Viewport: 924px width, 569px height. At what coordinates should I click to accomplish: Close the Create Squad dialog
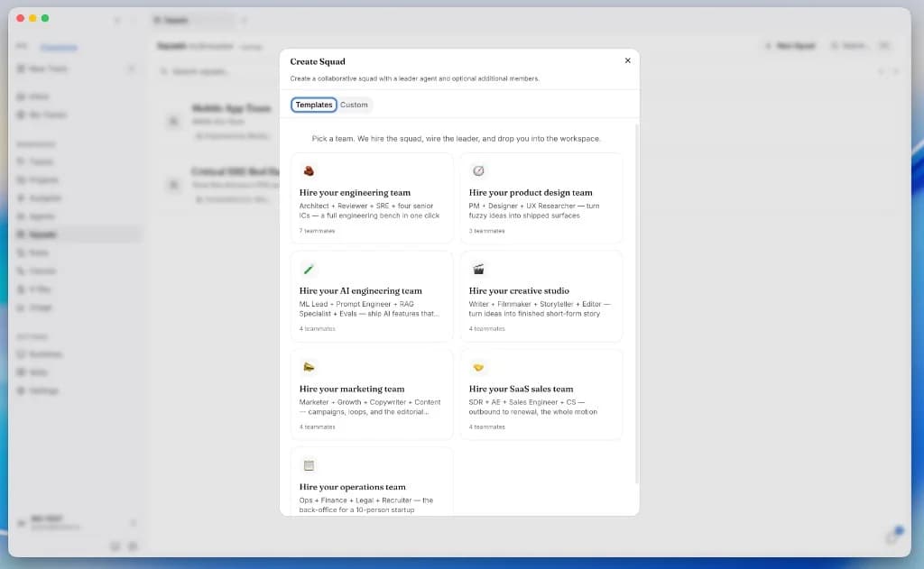click(x=628, y=60)
